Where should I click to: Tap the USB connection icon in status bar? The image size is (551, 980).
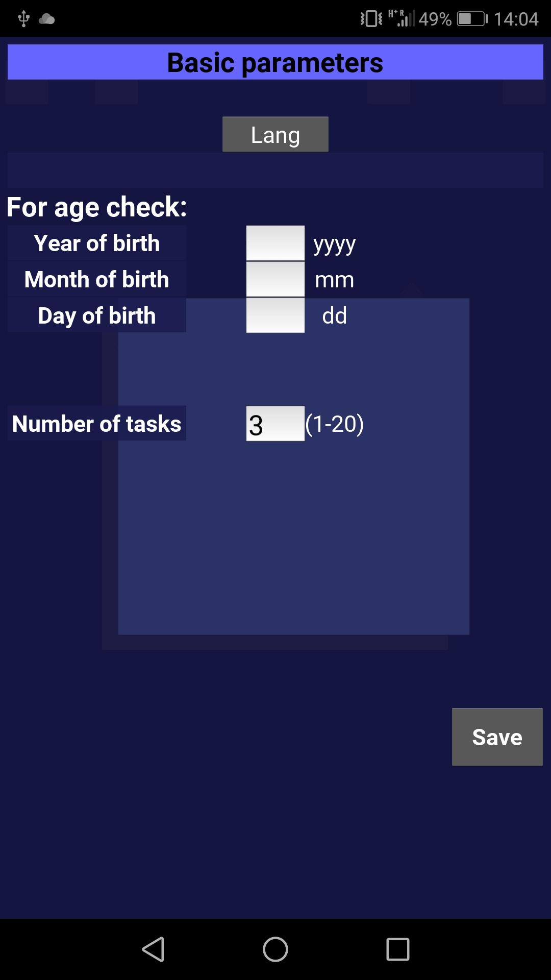pos(23,19)
